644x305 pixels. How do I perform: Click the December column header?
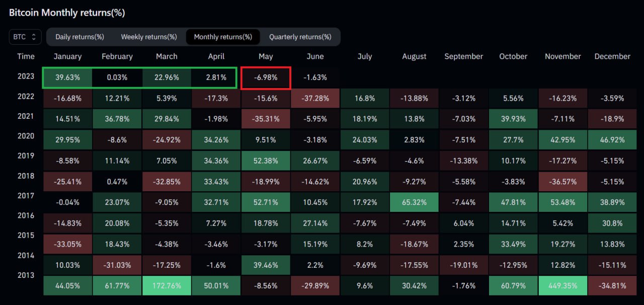(x=612, y=56)
